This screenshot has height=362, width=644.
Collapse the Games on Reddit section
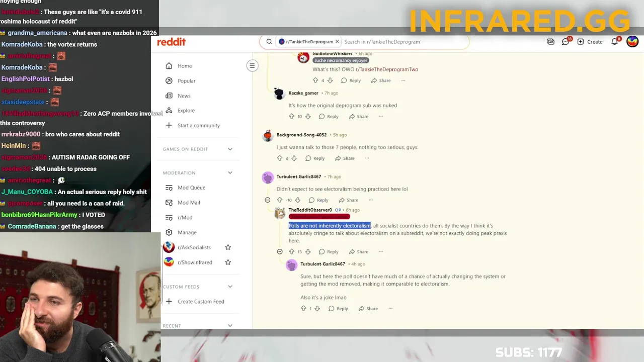(x=230, y=149)
